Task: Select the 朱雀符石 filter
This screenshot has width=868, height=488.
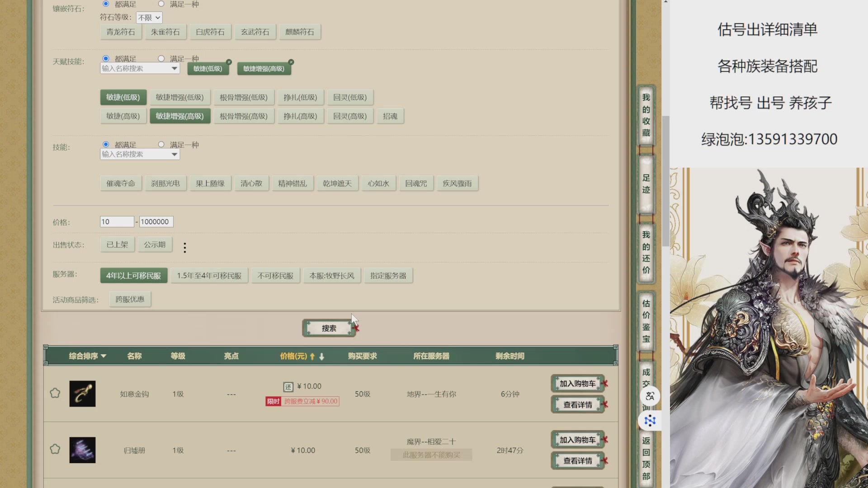Action: click(x=165, y=32)
